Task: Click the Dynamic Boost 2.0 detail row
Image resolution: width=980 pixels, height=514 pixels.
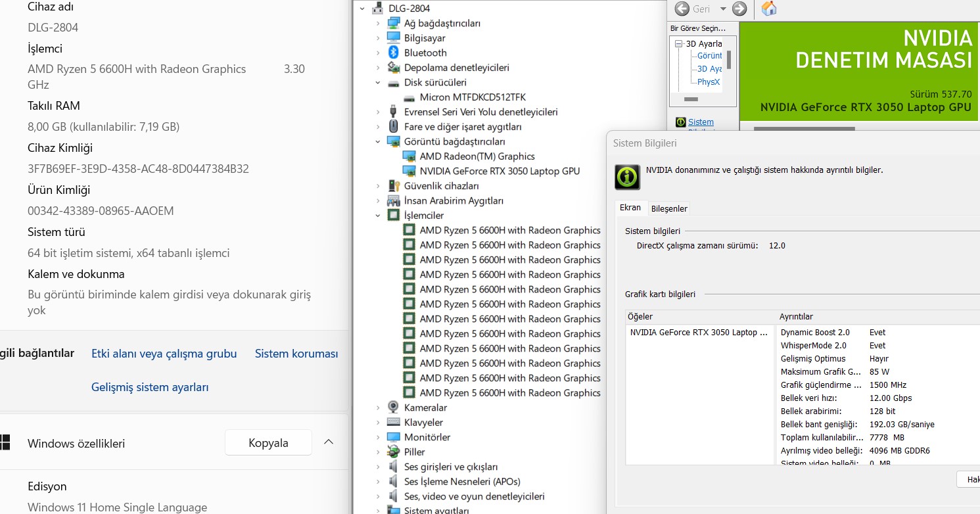Action: point(878,333)
